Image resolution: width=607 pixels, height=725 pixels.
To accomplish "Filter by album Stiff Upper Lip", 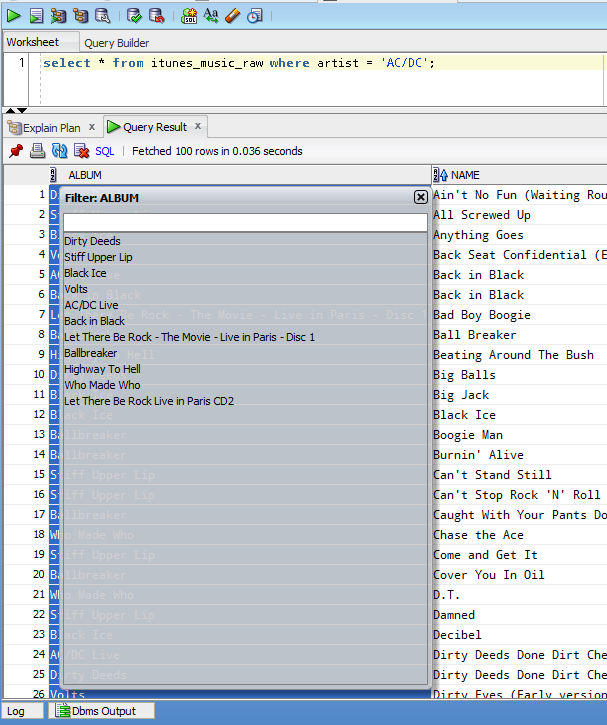I will click(98, 257).
